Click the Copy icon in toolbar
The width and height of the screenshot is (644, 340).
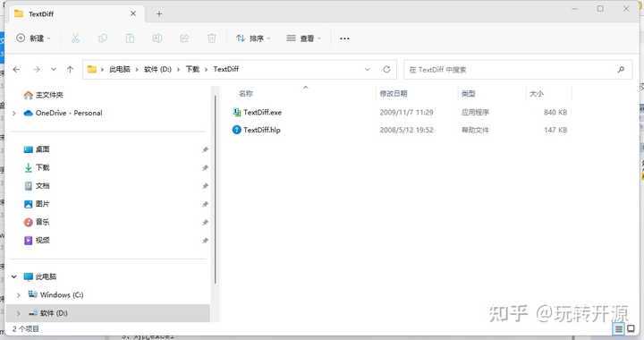(103, 38)
